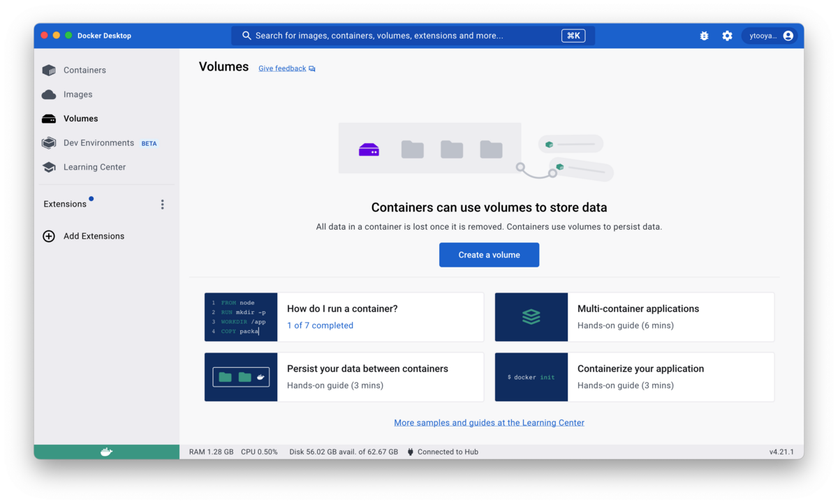Click the Give feedback link
The image size is (838, 504).
pos(282,68)
